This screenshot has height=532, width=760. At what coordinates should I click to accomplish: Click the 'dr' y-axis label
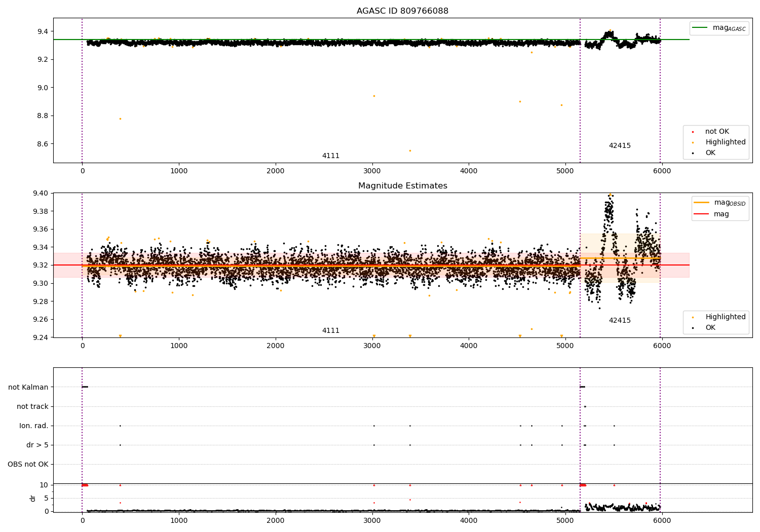pyautogui.click(x=32, y=498)
